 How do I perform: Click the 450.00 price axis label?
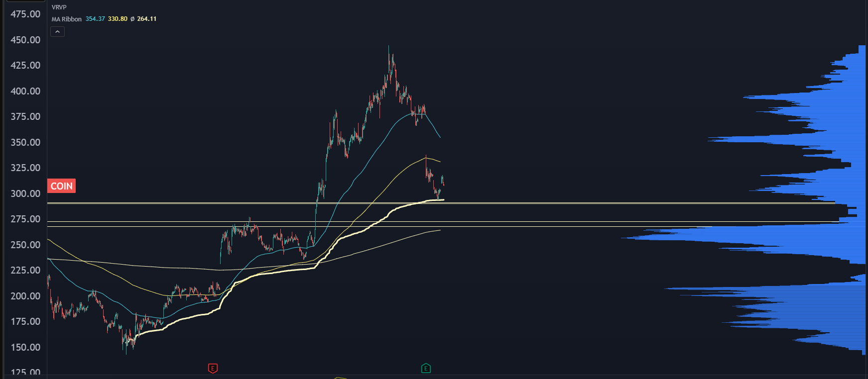pyautogui.click(x=25, y=40)
